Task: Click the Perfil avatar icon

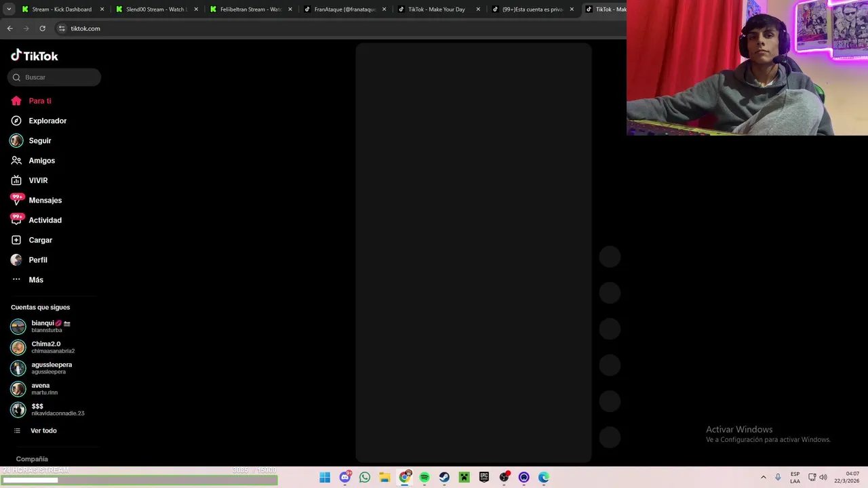Action: click(16, 260)
